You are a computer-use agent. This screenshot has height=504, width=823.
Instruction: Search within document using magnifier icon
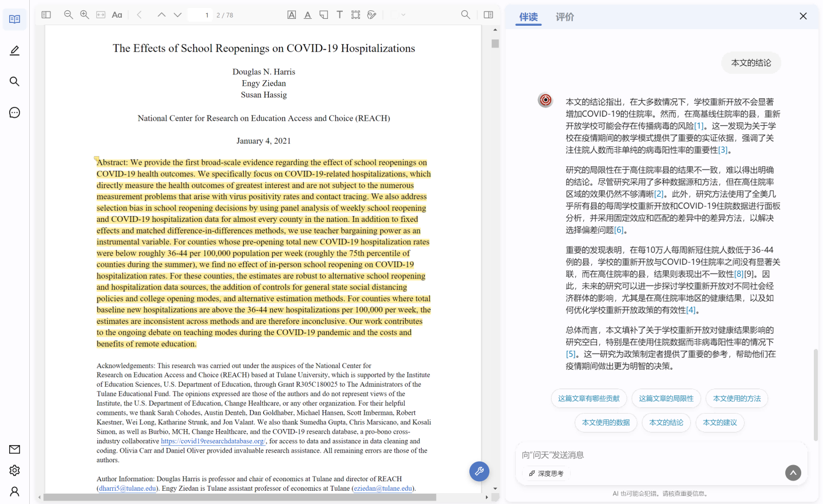(x=466, y=15)
